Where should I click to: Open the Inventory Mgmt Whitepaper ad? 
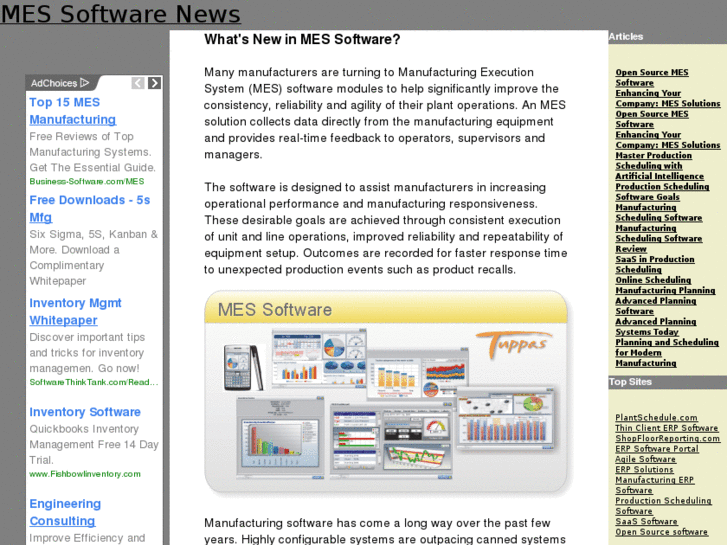(x=75, y=312)
